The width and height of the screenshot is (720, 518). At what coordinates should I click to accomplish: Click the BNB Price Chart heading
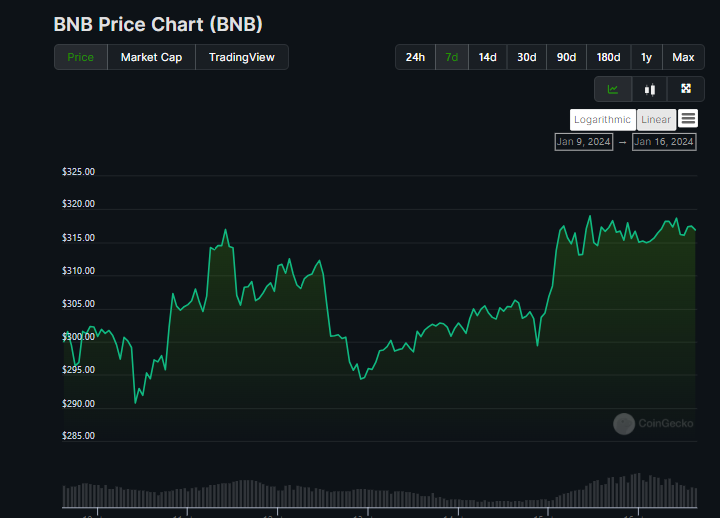coord(158,24)
